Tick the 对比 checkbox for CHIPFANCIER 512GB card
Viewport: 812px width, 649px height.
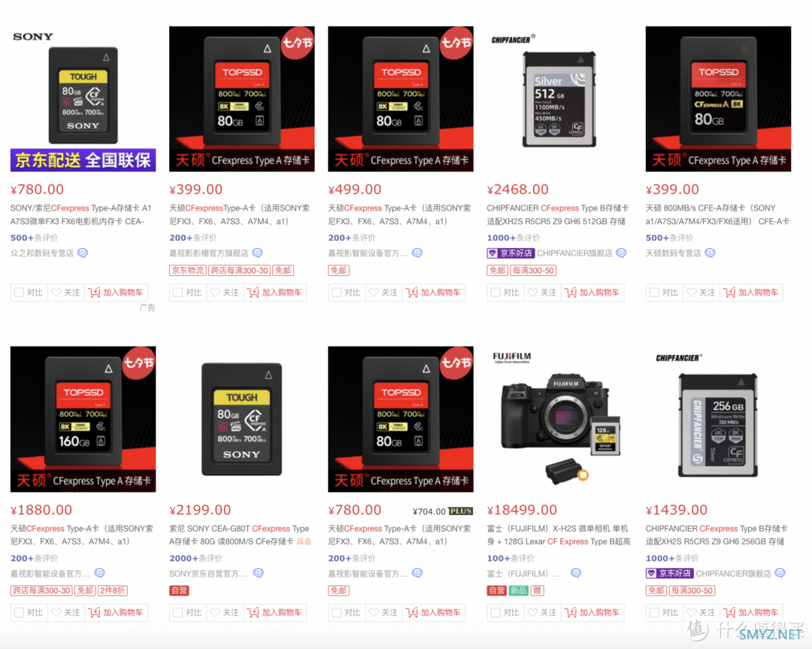pos(495,293)
